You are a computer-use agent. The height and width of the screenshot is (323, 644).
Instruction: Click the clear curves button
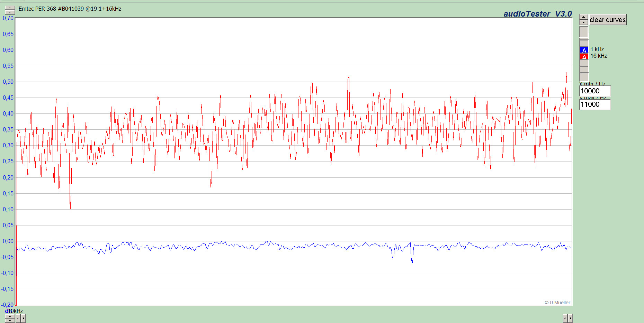click(x=608, y=20)
